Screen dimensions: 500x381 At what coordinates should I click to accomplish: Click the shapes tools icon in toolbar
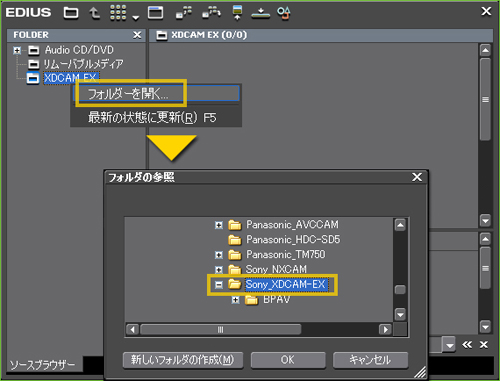(284, 13)
